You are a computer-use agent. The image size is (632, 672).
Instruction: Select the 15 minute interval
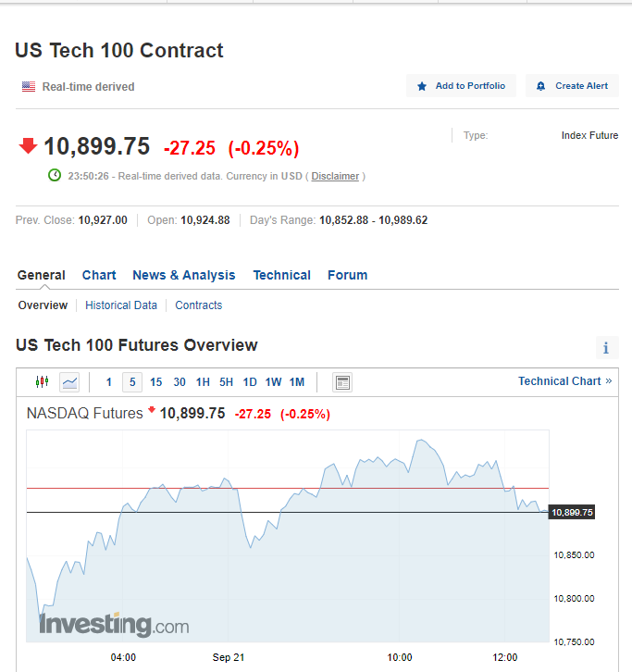[155, 381]
